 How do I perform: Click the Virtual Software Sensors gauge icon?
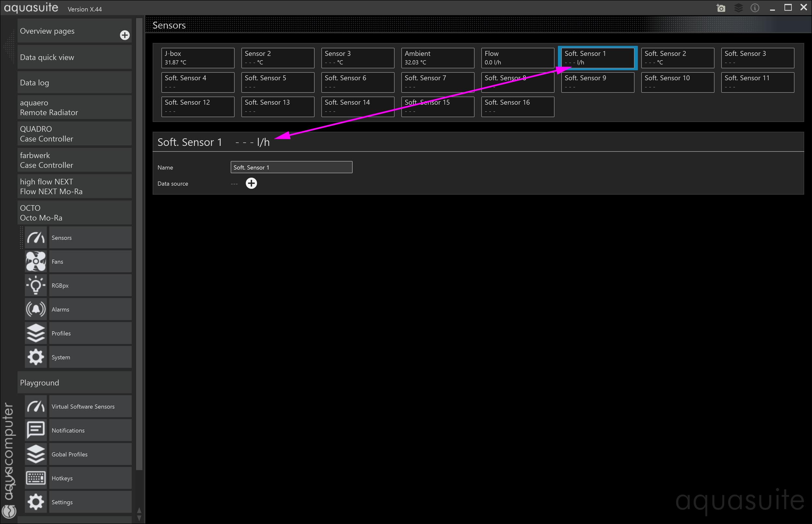[36, 406]
